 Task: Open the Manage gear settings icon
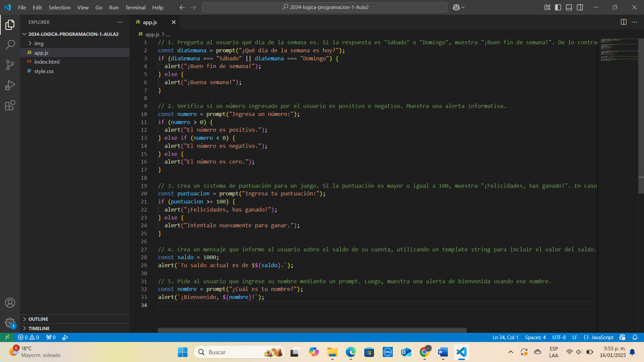coord(10,323)
